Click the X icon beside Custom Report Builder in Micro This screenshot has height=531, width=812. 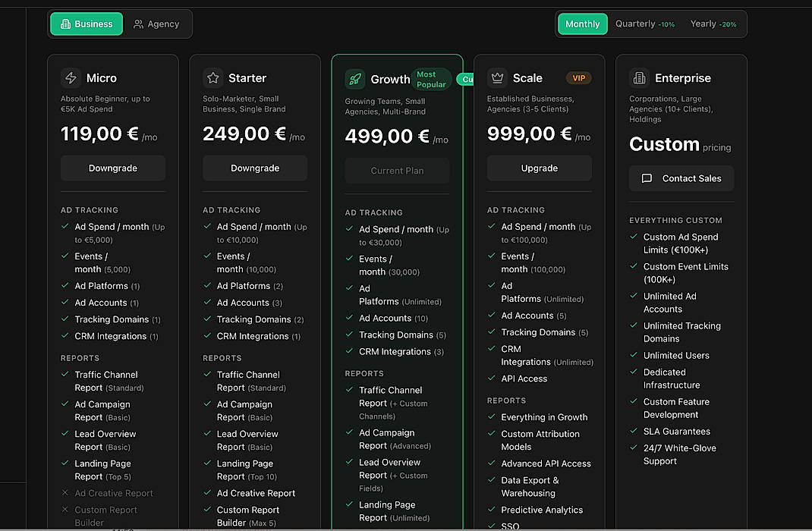[x=65, y=509]
